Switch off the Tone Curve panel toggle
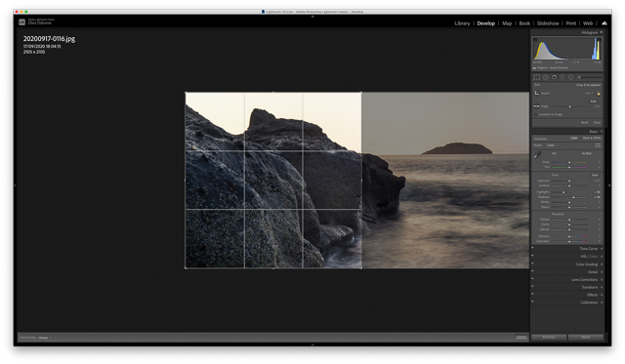This screenshot has height=364, width=625. click(532, 248)
